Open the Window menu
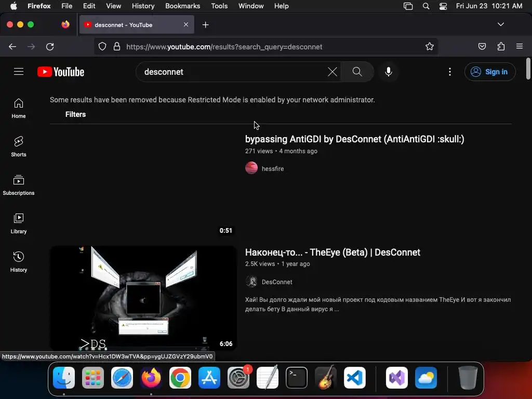The image size is (532, 399). click(251, 6)
